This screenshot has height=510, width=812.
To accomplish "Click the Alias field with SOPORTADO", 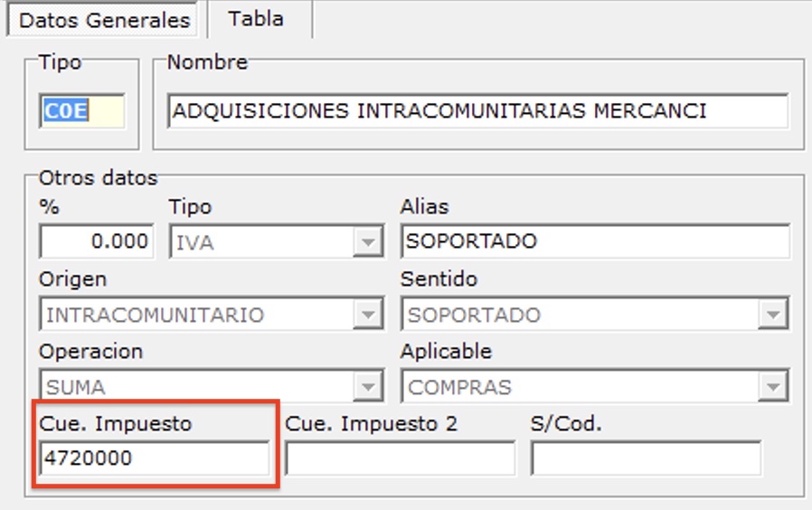I will coord(594,242).
